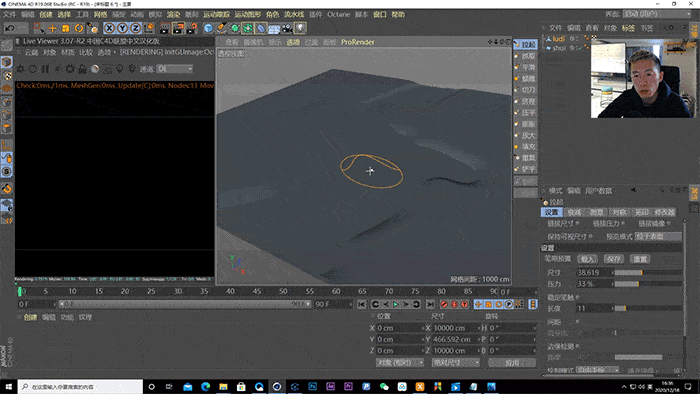The width and height of the screenshot is (700, 394).
Task: Select the ludi object in Object Manager
Action: coord(558,39)
